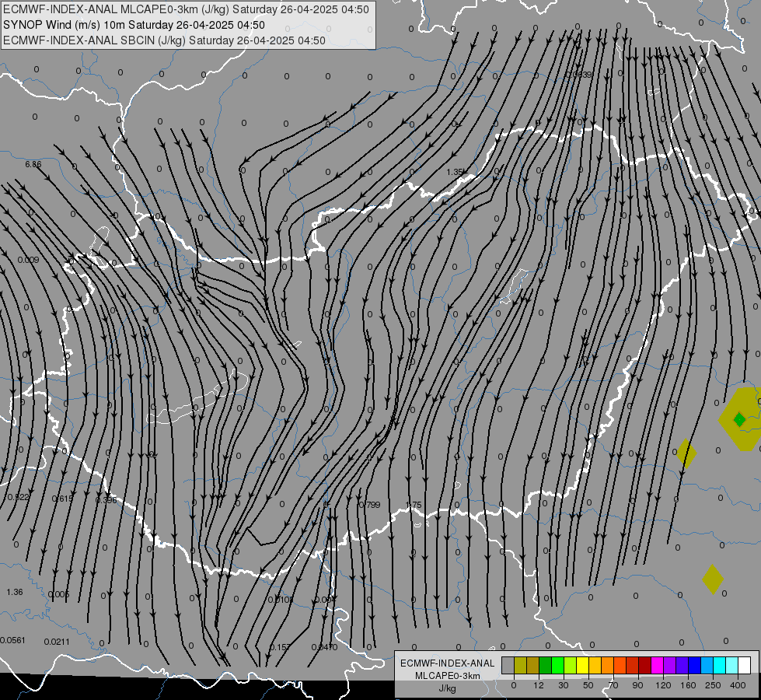Click the white swatch at the legend end
This screenshot has width=761, height=700.
744,665
